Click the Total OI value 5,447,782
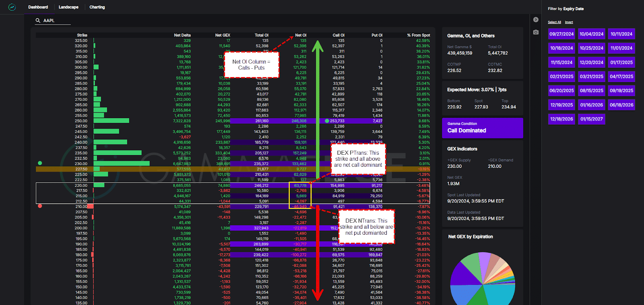Viewport: 644px width, 305px height. click(x=498, y=53)
